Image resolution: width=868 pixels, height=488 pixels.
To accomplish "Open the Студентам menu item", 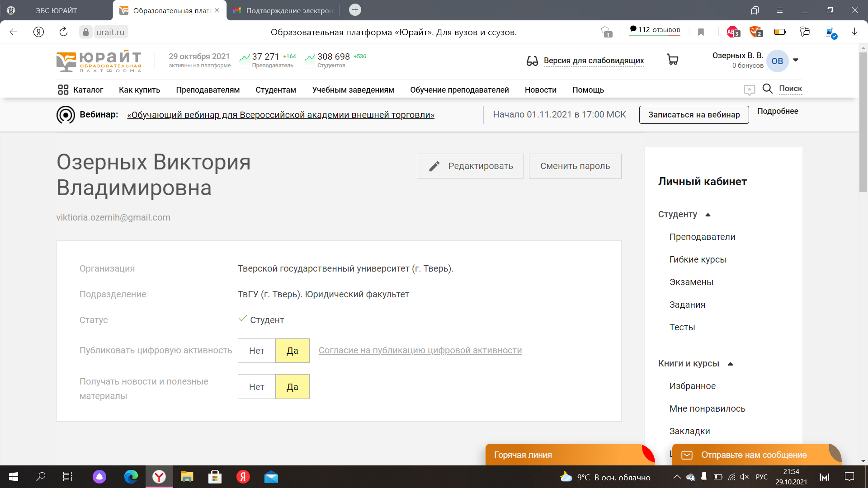I will (276, 90).
